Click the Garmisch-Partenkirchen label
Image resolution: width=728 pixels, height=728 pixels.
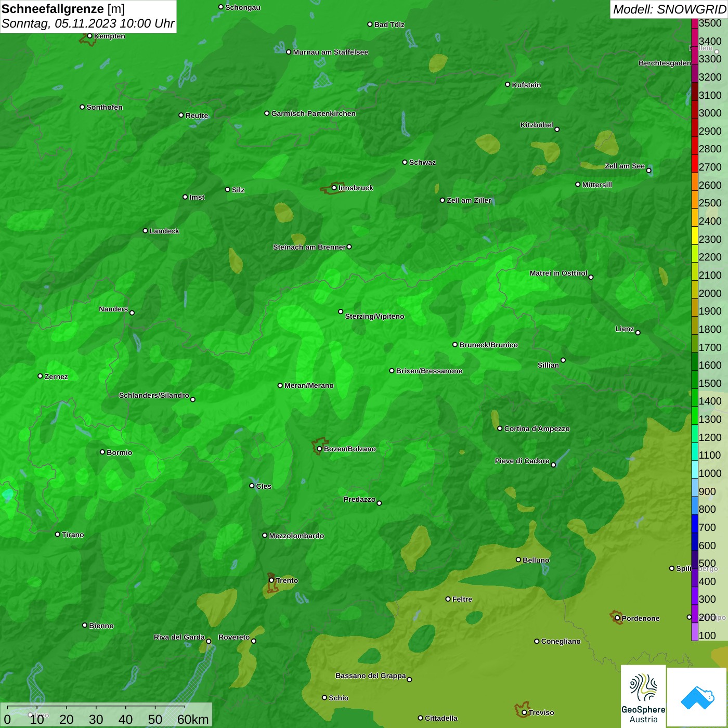(314, 113)
